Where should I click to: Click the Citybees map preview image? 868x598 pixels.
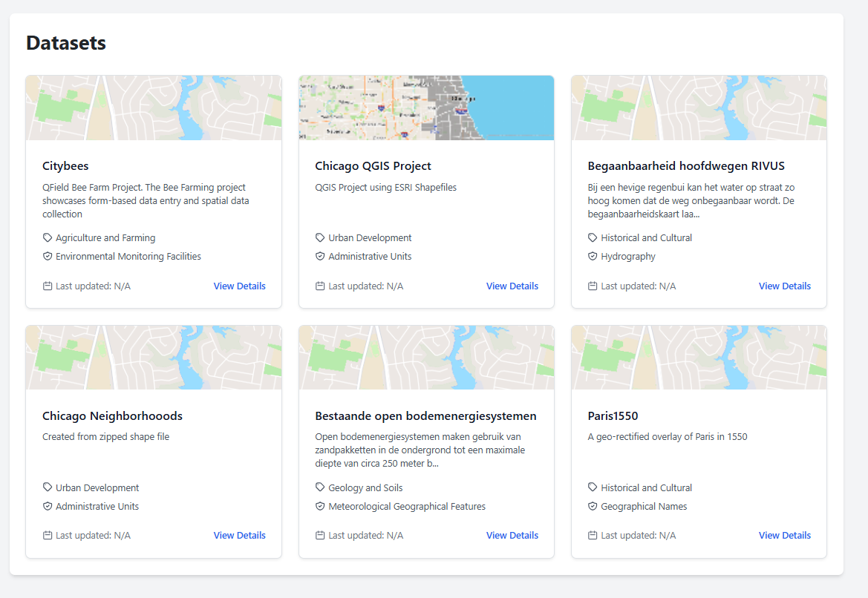154,108
